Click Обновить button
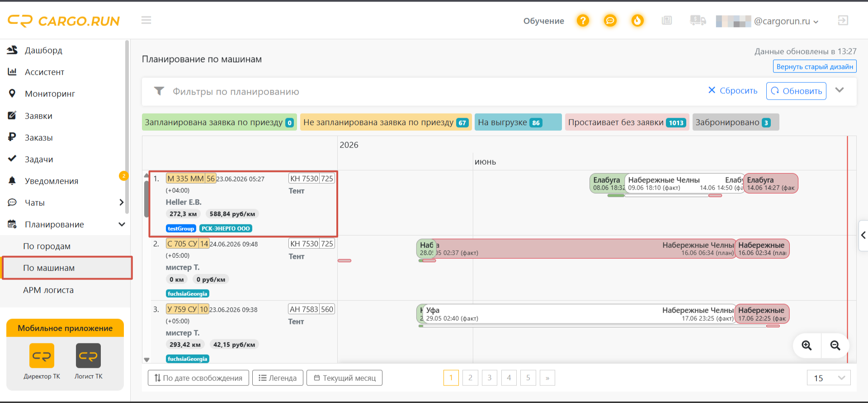 point(796,91)
